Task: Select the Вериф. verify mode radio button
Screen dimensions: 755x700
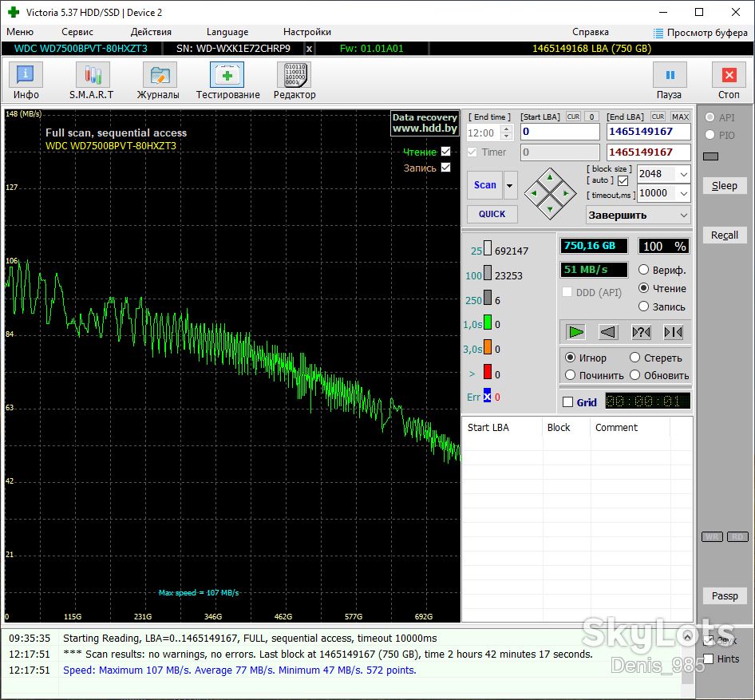Action: click(x=644, y=270)
